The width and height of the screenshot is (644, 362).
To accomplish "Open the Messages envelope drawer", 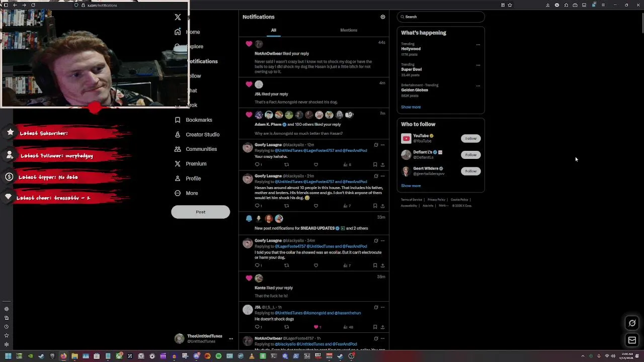I will coord(632,340).
